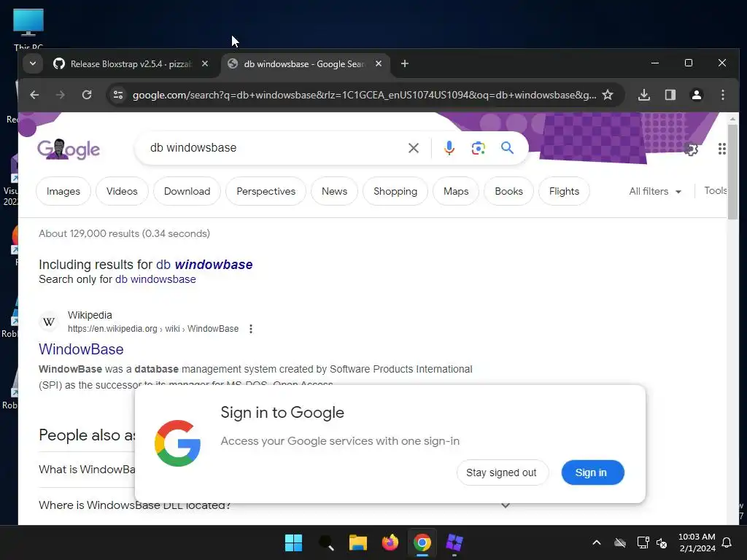The height and width of the screenshot is (560, 747).
Task: Open muted volume tray icon
Action: pos(662,542)
